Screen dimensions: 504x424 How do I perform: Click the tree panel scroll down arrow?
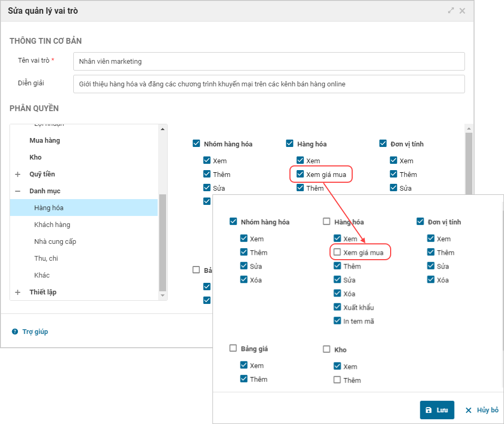[163, 296]
